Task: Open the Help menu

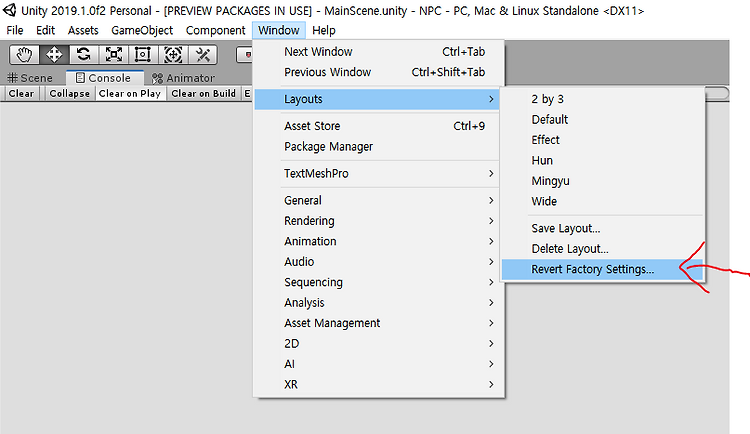Action: pyautogui.click(x=324, y=30)
